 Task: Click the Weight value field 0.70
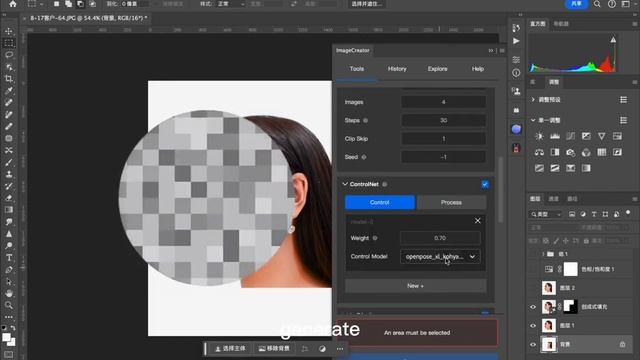pos(440,238)
